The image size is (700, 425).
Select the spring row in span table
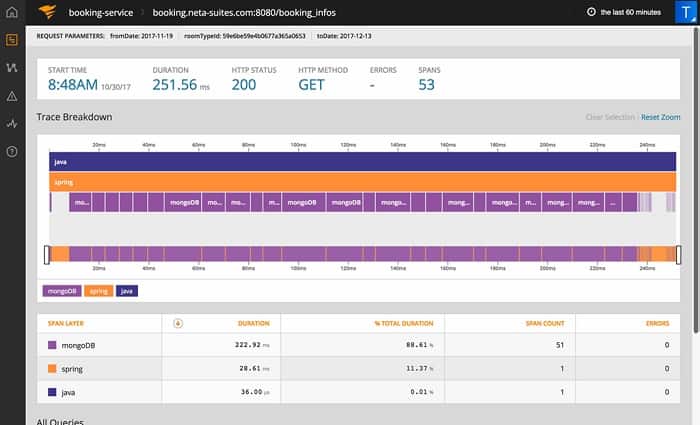[x=358, y=369]
